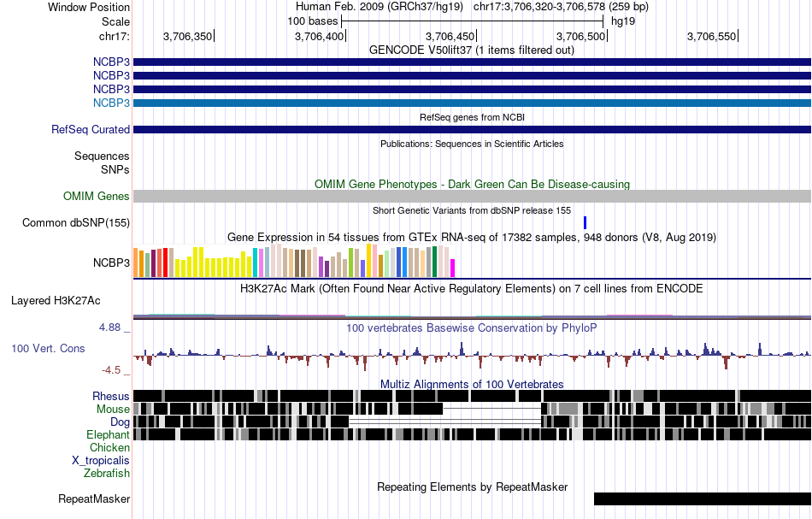The image size is (812, 519).
Task: Click the Common dbSNP(155) label
Action: tap(76, 222)
